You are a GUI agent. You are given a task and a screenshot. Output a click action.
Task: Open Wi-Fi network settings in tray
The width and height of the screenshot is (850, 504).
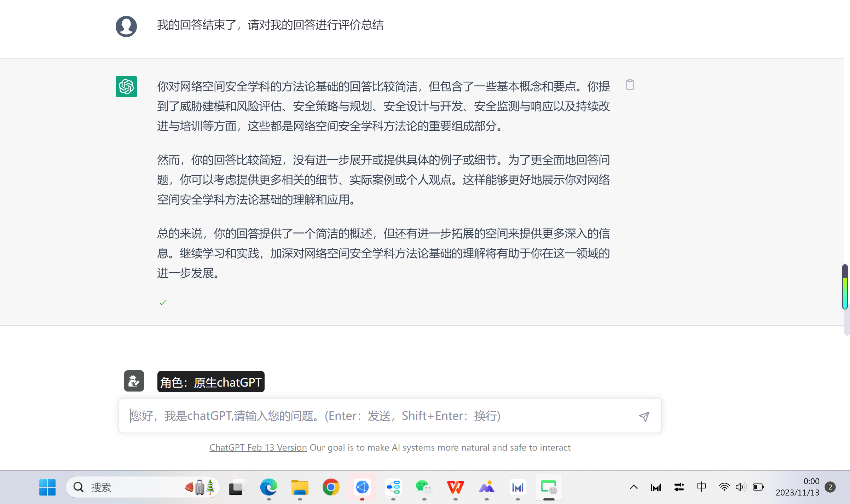click(724, 487)
